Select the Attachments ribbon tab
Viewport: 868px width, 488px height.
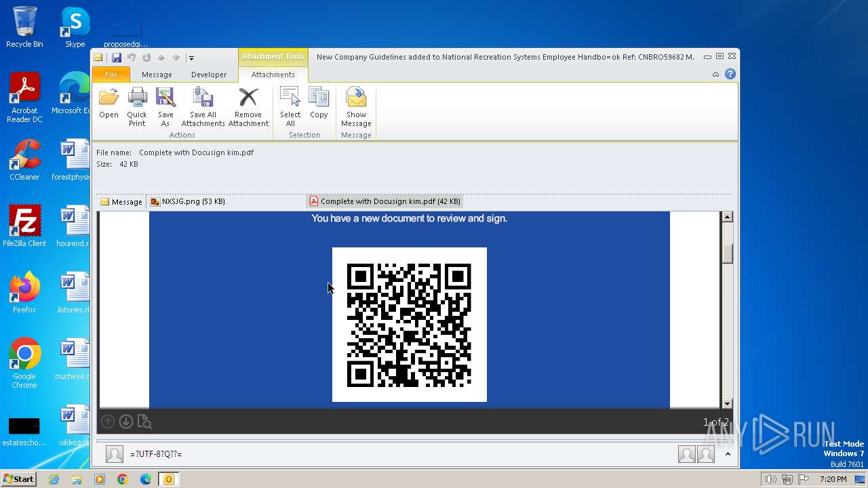pos(273,75)
